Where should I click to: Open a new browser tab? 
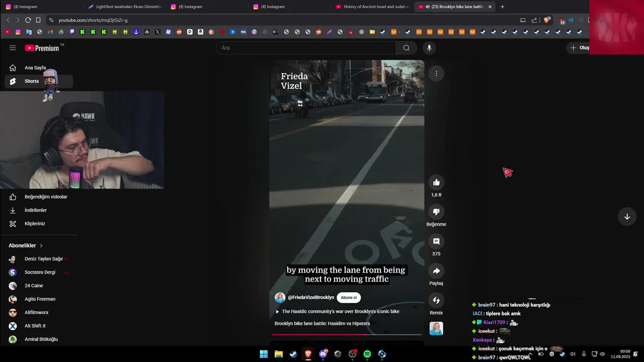coord(502,7)
